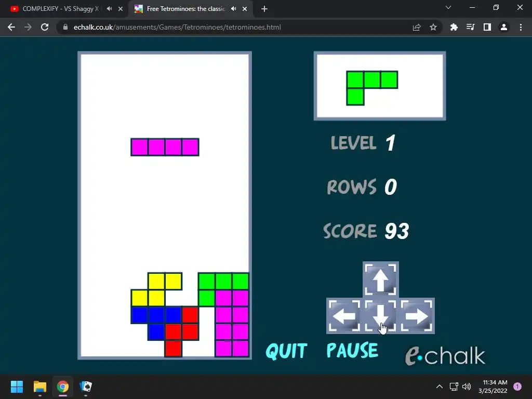Go forward to the next page
This screenshot has width=532, height=399.
click(28, 27)
